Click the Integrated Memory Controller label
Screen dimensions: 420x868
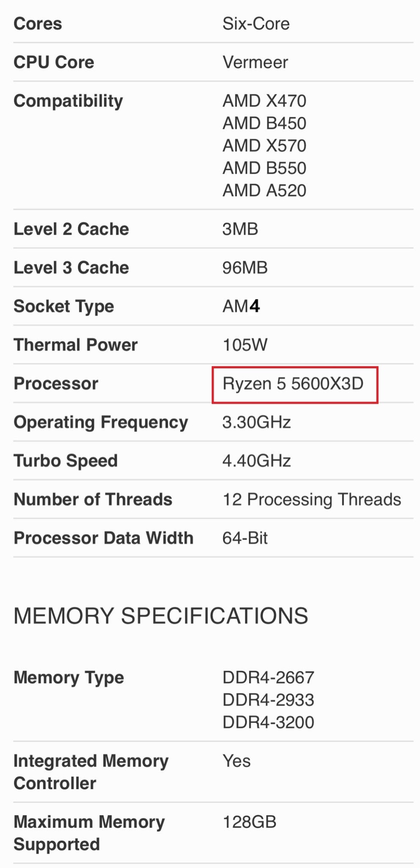[x=91, y=772]
